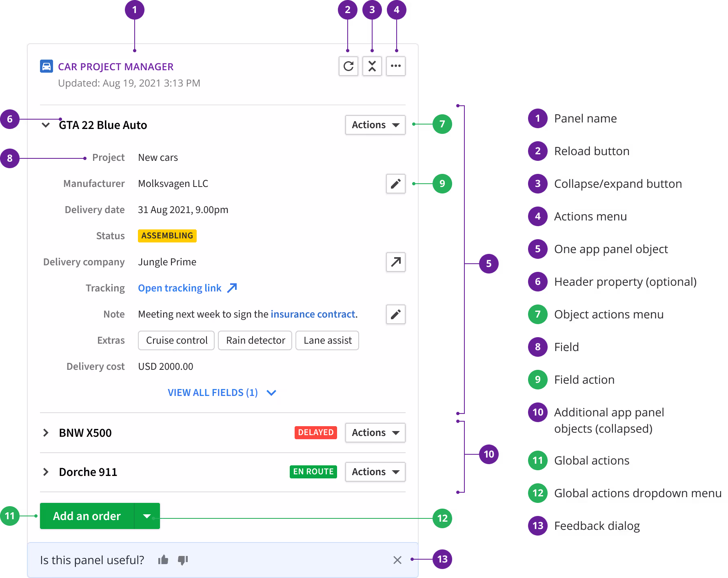Expand VIEW ALL FIELDS (1)
The width and height of the screenshot is (728, 578).
[x=222, y=393]
